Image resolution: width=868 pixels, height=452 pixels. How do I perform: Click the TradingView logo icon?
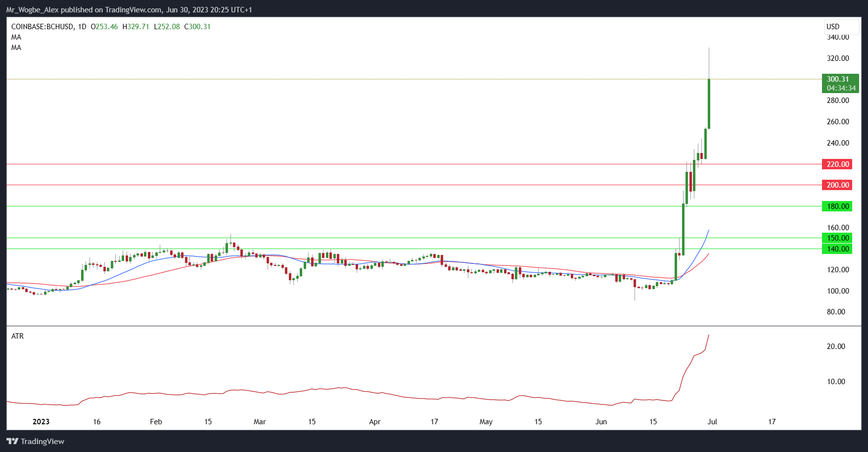tap(12, 441)
